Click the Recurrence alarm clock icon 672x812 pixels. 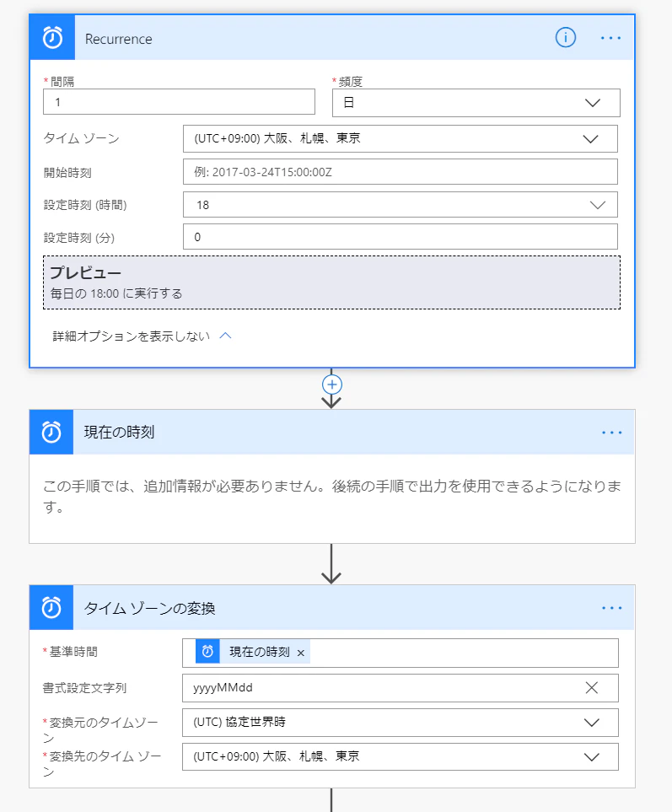52,38
